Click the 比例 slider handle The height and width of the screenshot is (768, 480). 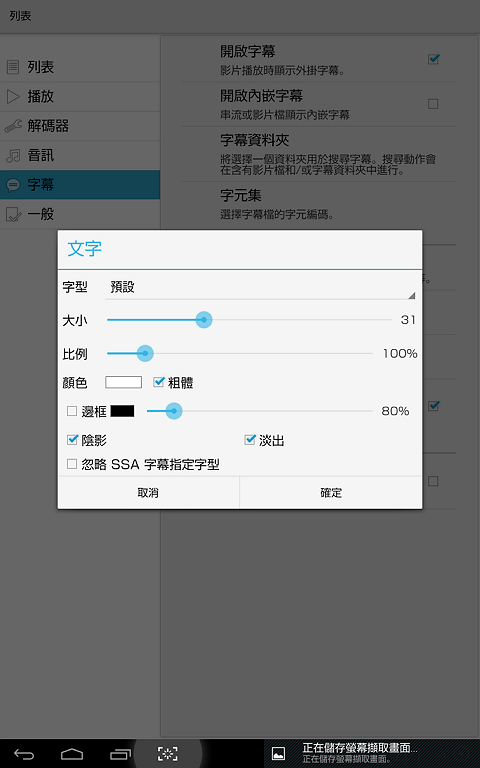(x=145, y=353)
